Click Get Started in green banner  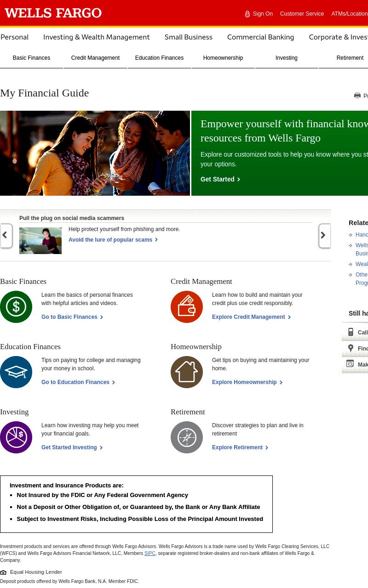(x=220, y=179)
